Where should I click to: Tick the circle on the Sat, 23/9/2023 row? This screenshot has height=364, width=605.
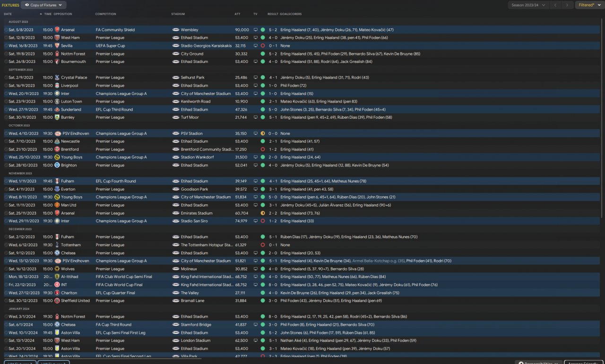[x=6, y=102]
